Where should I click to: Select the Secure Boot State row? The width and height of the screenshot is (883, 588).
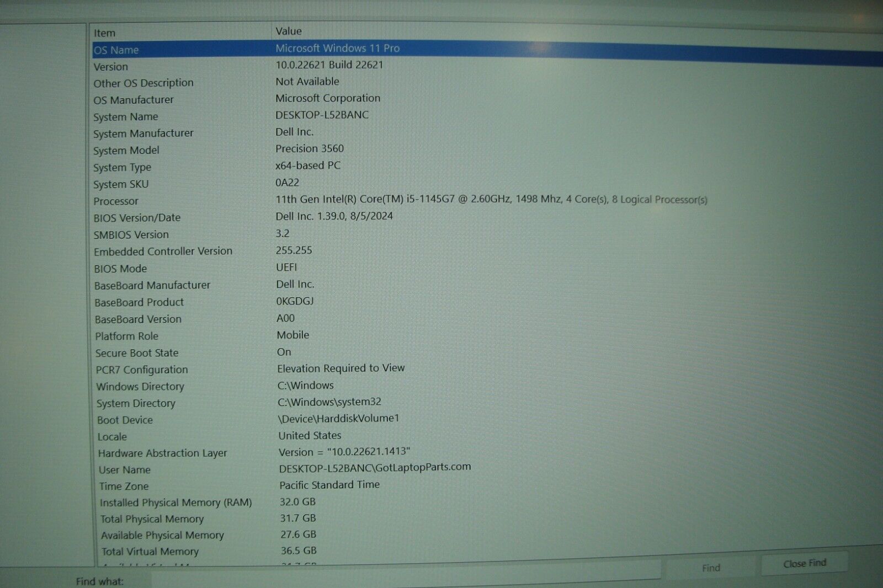tap(221, 352)
